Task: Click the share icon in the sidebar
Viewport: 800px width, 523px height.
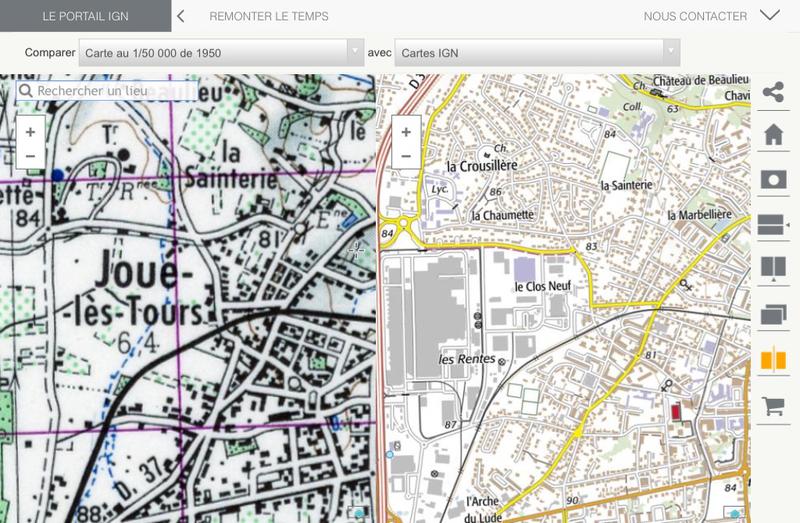Action: (772, 93)
